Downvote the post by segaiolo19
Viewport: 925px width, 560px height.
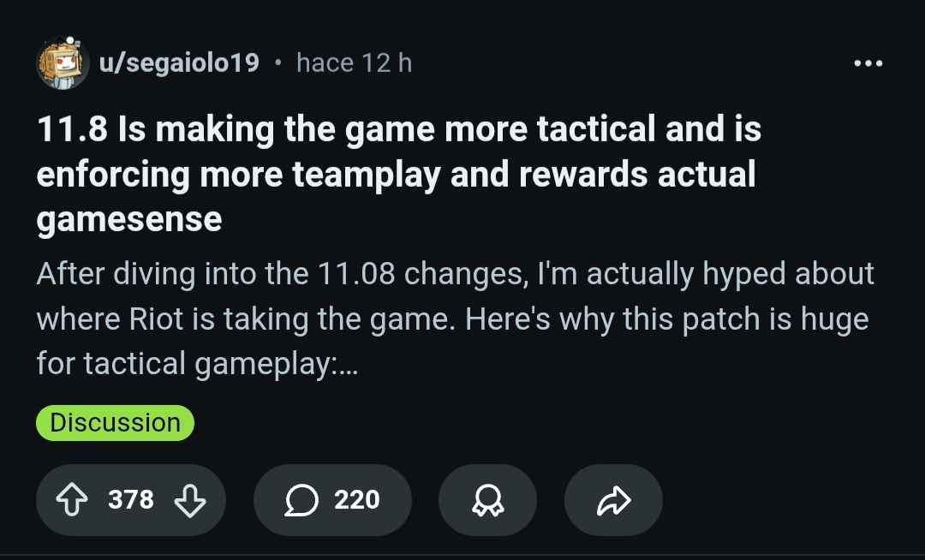(x=189, y=500)
